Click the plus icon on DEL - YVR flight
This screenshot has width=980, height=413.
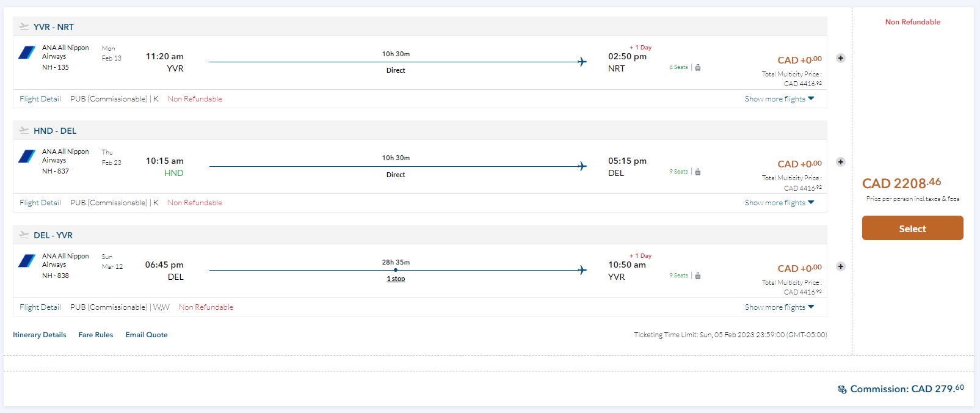click(841, 266)
